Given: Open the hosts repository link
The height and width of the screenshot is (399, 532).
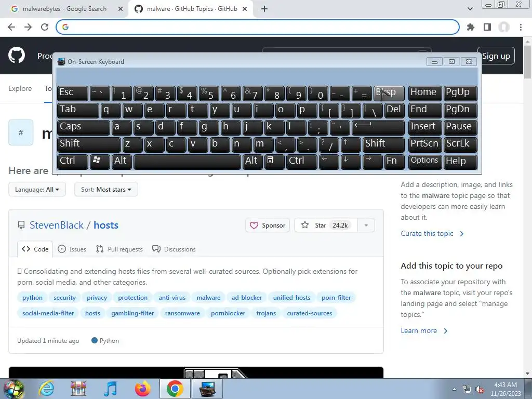Looking at the screenshot, I should 106,225.
